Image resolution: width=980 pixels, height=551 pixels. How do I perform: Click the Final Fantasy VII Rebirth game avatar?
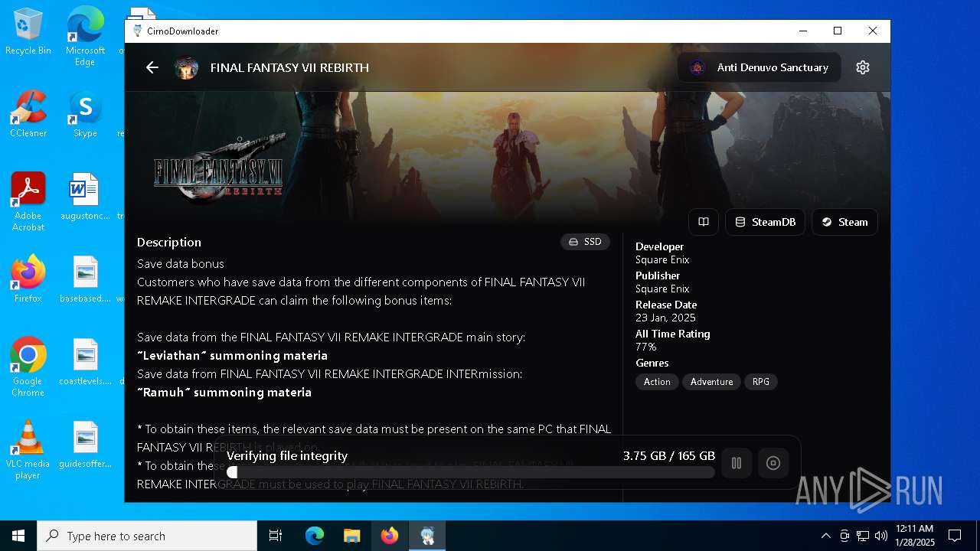[186, 67]
